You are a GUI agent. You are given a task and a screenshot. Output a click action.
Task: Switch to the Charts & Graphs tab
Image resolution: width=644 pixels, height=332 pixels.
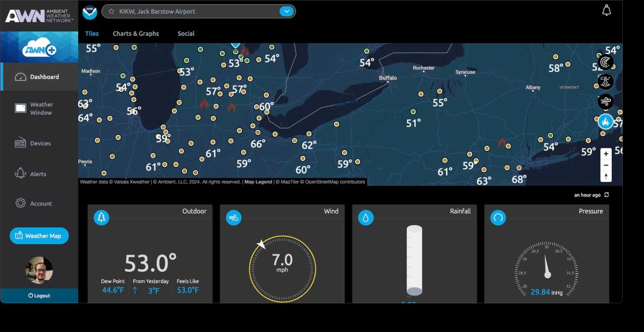coord(135,34)
